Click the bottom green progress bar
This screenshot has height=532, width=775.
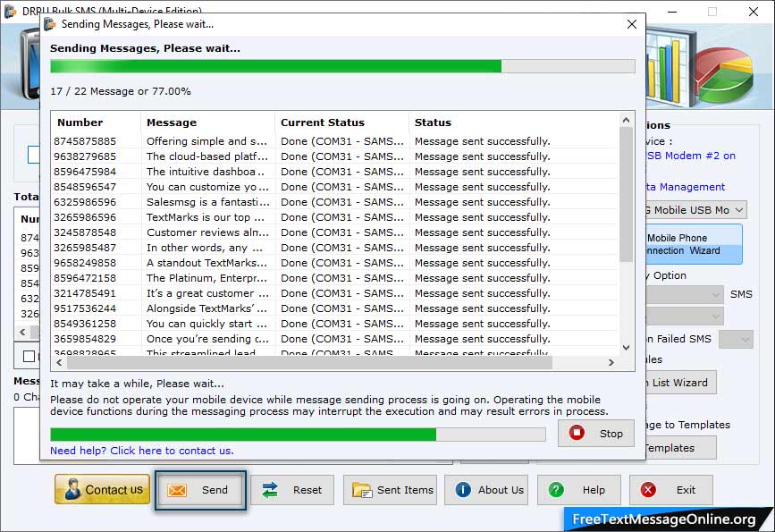click(298, 435)
